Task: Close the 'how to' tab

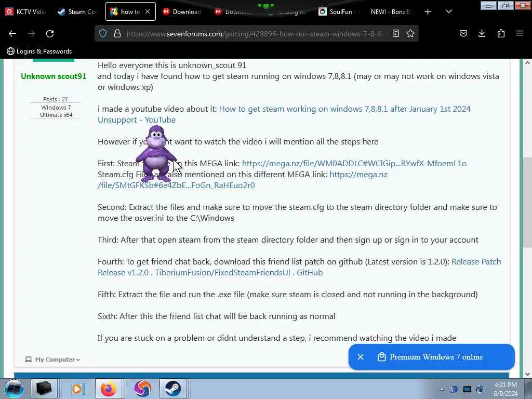Action: coord(148,11)
